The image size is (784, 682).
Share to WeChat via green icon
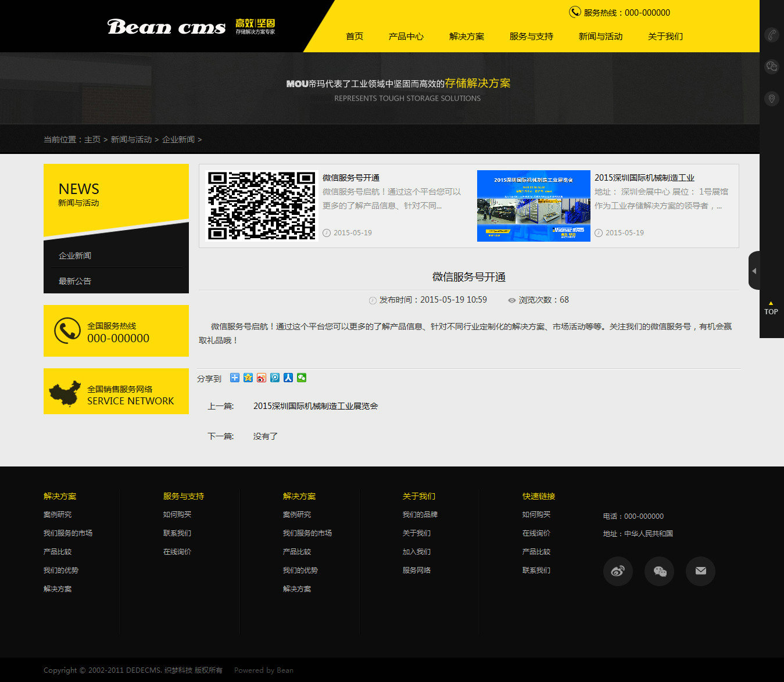pos(302,378)
